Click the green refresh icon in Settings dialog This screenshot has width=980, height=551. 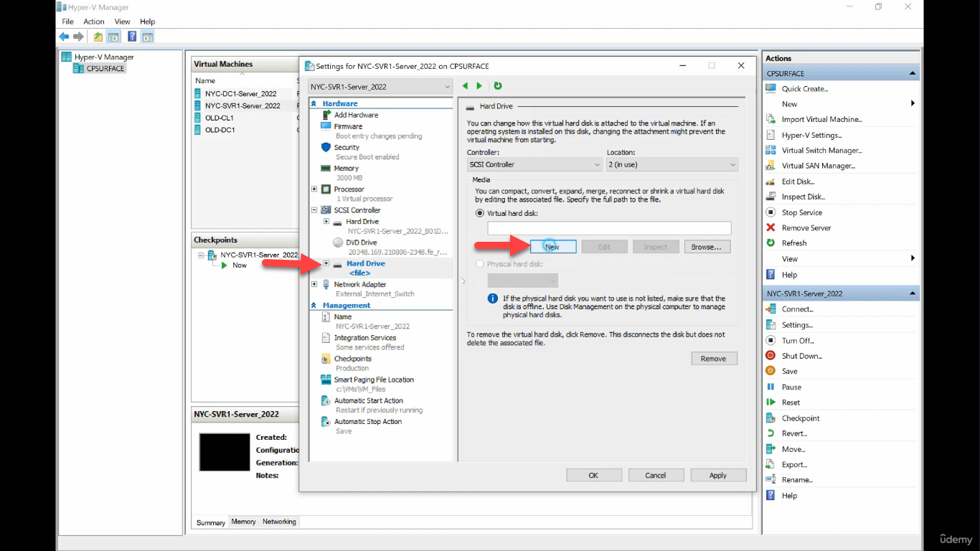pos(497,86)
